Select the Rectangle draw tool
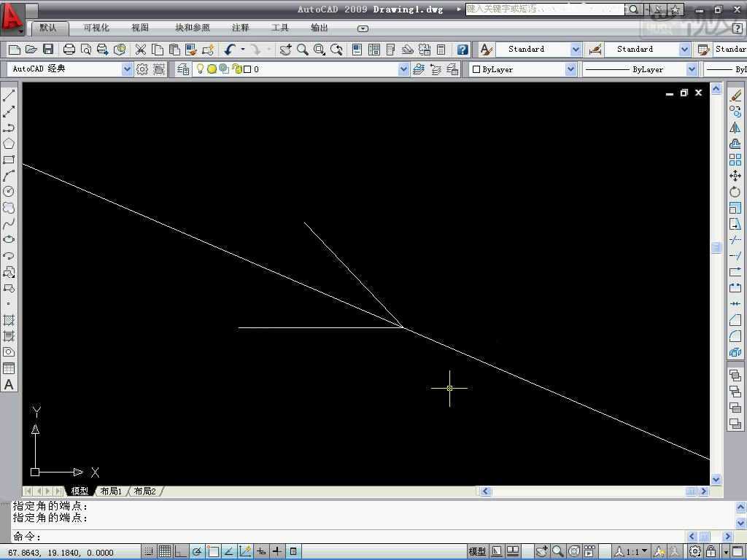The width and height of the screenshot is (747, 560). tap(9, 160)
